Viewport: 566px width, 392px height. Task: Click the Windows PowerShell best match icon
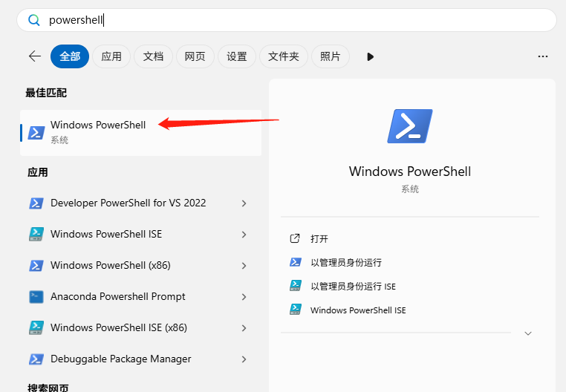pyautogui.click(x=36, y=133)
